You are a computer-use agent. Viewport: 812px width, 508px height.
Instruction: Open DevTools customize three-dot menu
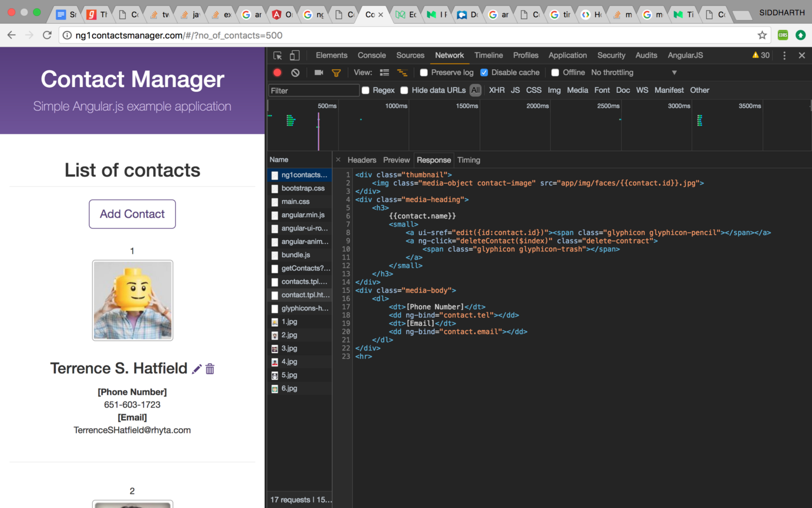(x=784, y=55)
